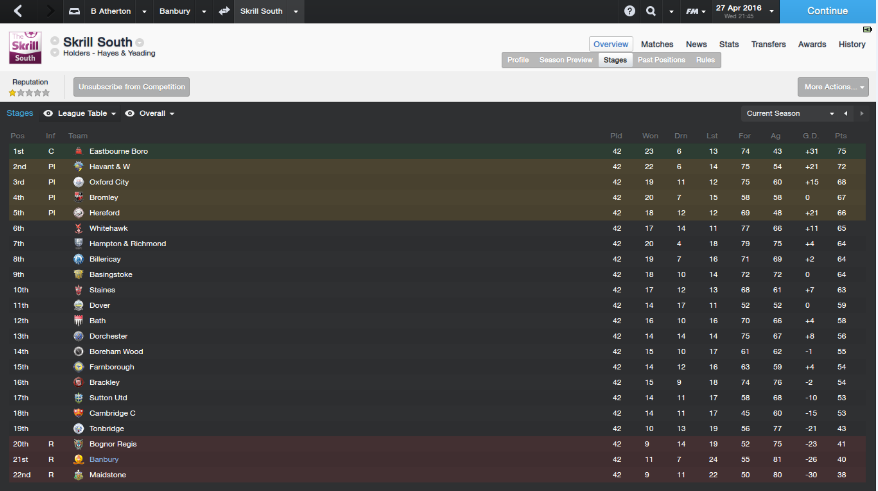Viewport: 878px width, 491px height.
Task: Click the Continue button
Action: [828, 11]
